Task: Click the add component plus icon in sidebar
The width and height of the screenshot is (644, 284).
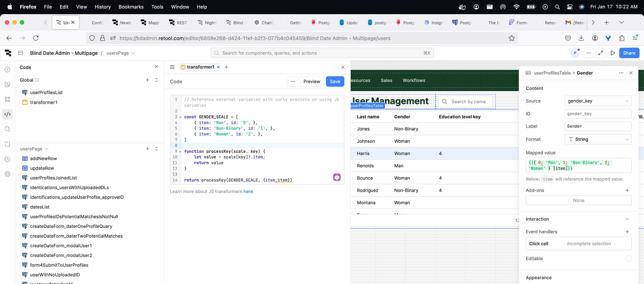Action: [7, 70]
